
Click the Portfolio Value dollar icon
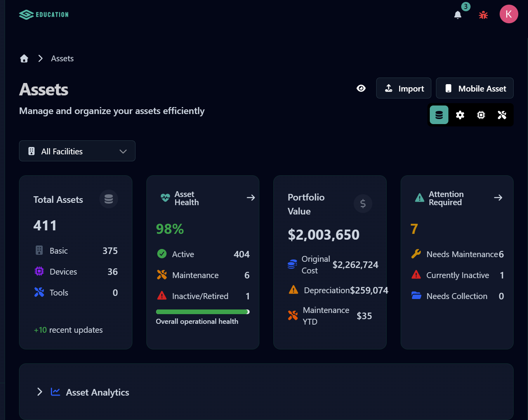(363, 204)
